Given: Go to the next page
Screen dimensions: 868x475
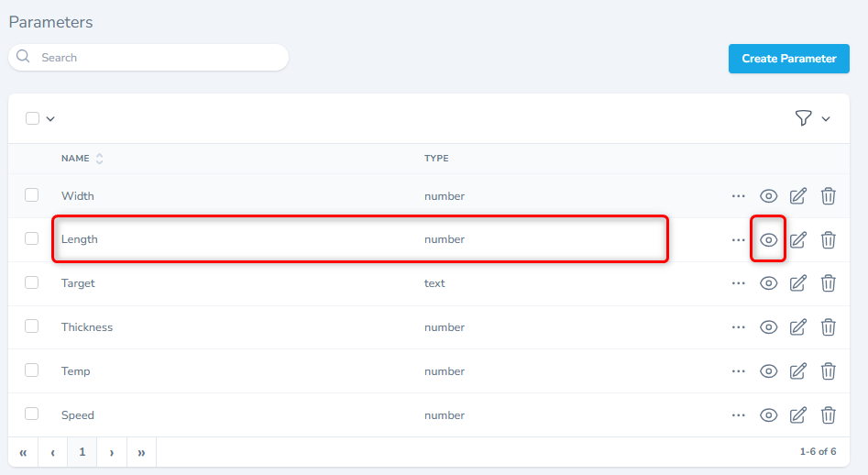Looking at the screenshot, I should tap(112, 452).
